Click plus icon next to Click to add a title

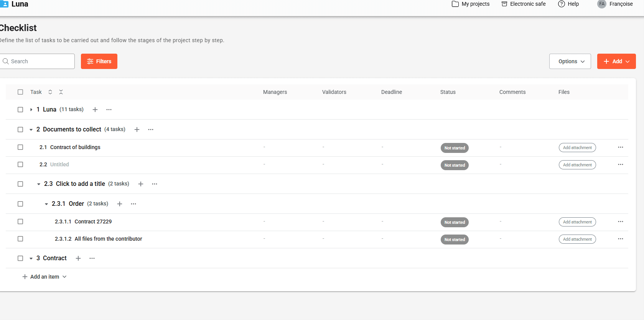[x=141, y=184]
